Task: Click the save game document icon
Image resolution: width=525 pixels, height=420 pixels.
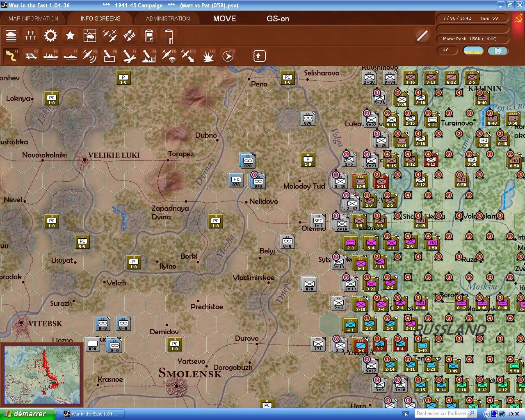Action: [x=149, y=36]
